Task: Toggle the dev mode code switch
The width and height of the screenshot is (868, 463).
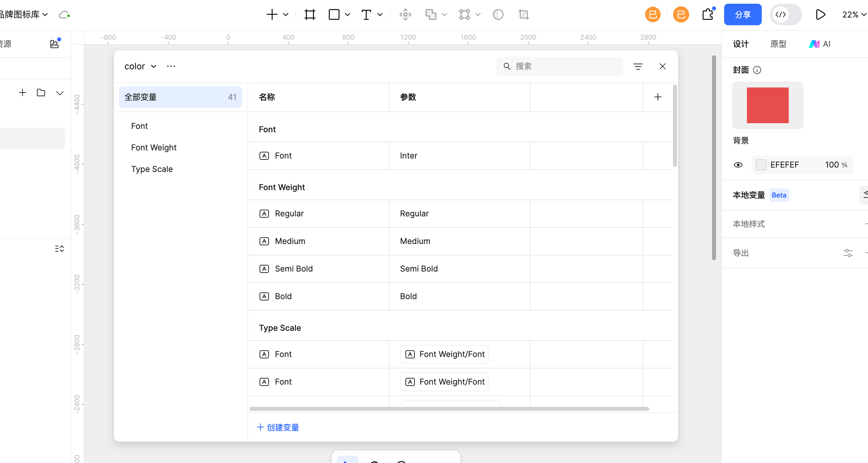Action: 785,14
